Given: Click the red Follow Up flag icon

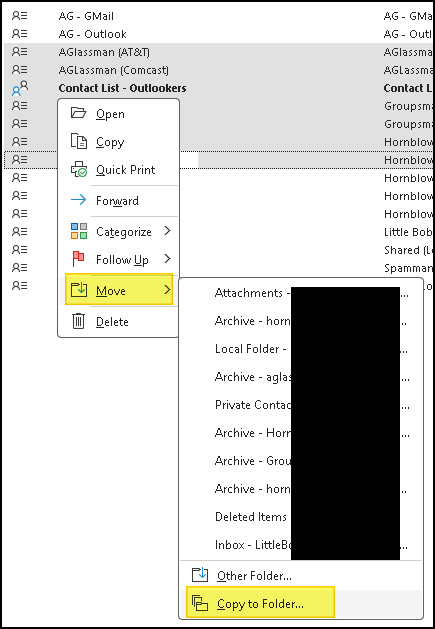Looking at the screenshot, I should click(78, 259).
